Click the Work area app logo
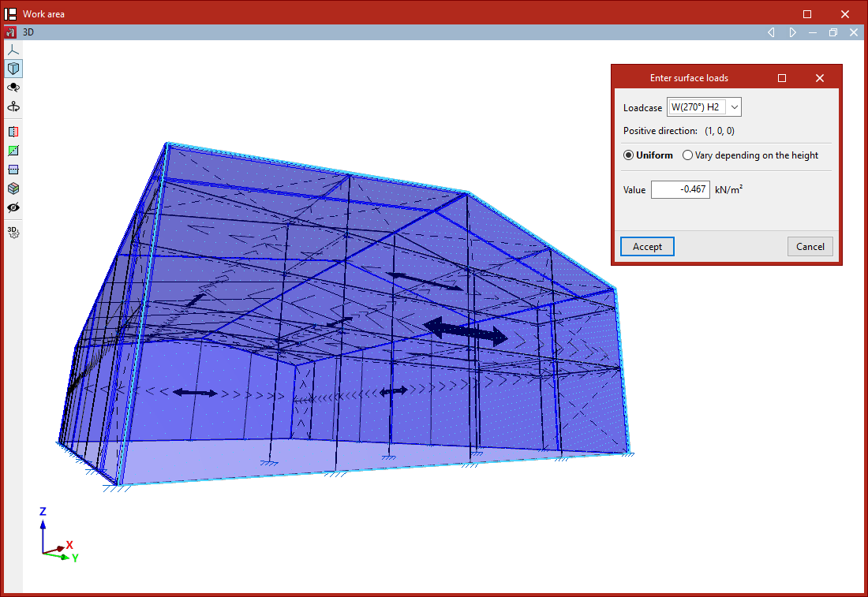868x597 pixels. tap(10, 14)
